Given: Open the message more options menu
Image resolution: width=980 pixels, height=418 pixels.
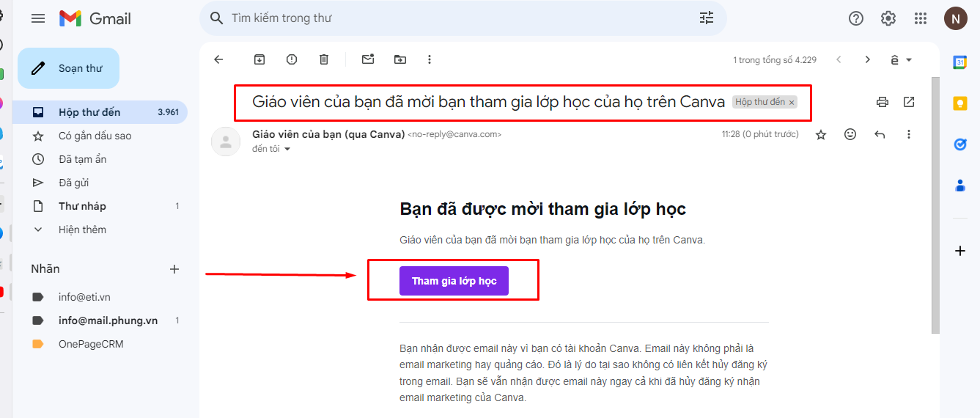Looking at the screenshot, I should (909, 134).
